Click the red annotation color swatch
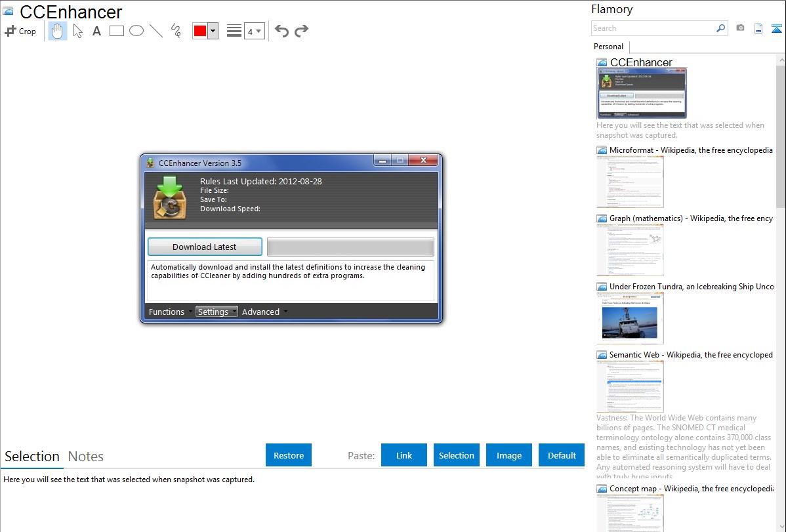 point(200,31)
